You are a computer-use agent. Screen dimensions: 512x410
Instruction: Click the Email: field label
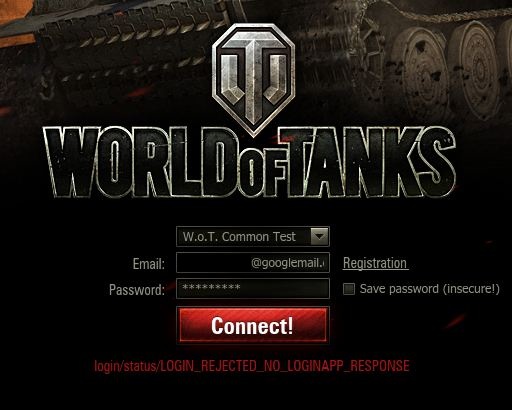coord(149,264)
